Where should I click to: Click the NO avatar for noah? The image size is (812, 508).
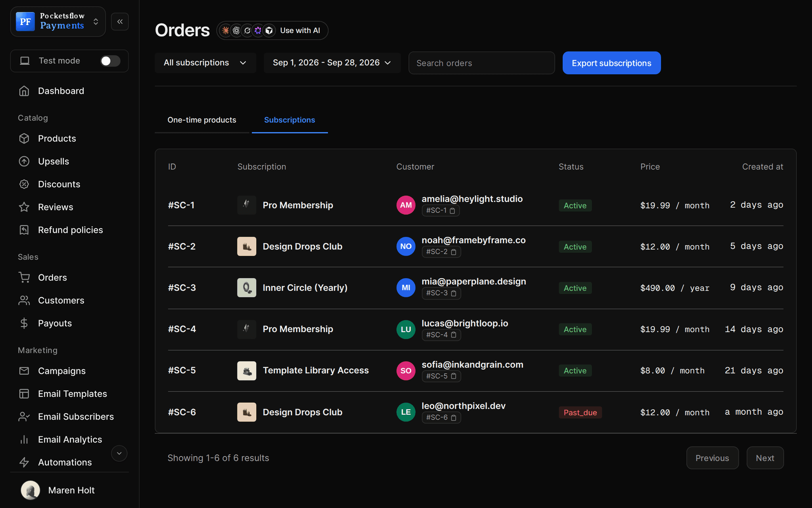[x=406, y=246]
